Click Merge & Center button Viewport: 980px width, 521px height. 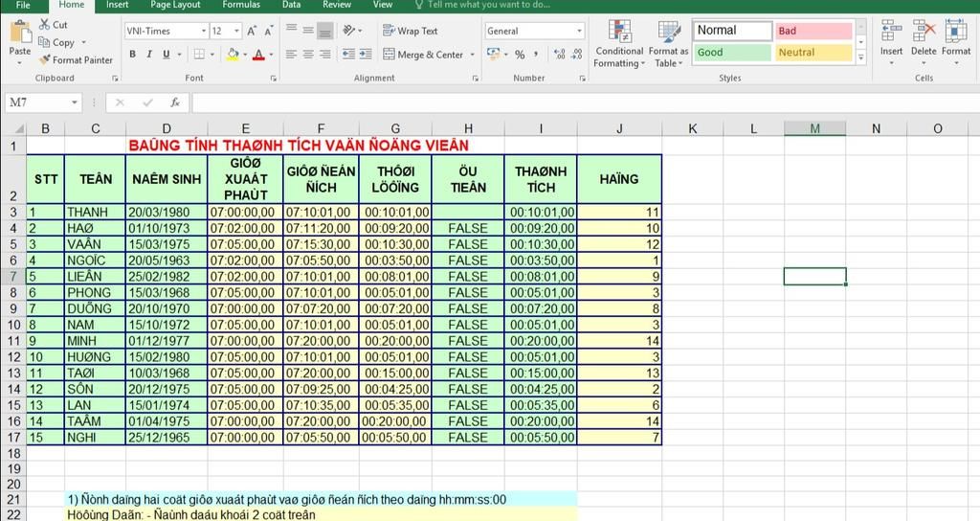click(423, 55)
